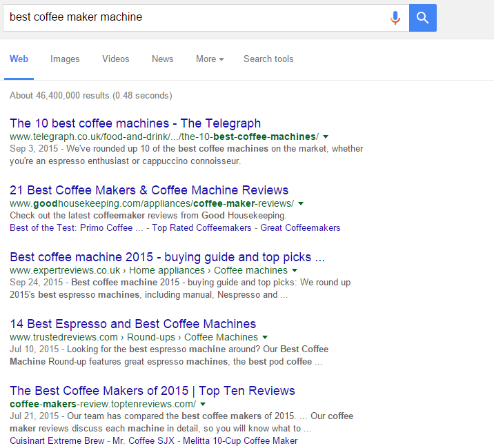Expand the More dropdown menu
This screenshot has height=448, width=494.
click(x=210, y=59)
